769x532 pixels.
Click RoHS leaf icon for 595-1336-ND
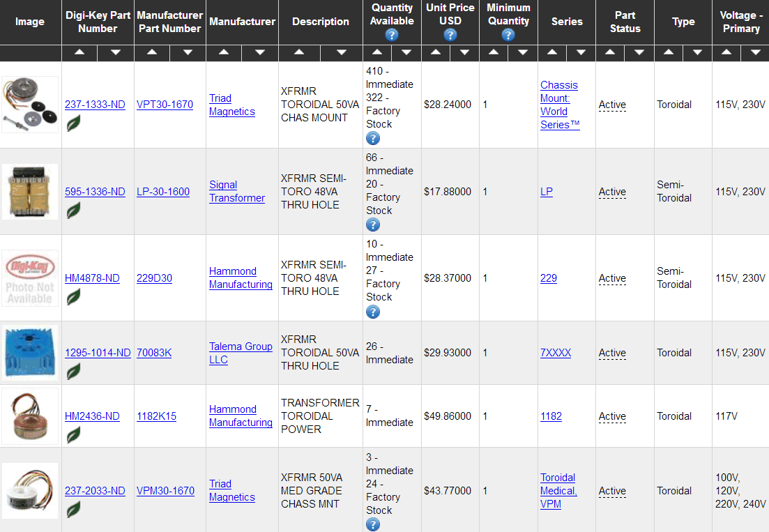[74, 211]
